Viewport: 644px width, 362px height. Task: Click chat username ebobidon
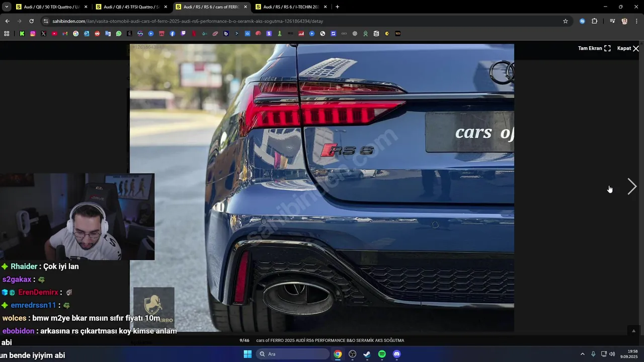pyautogui.click(x=18, y=331)
